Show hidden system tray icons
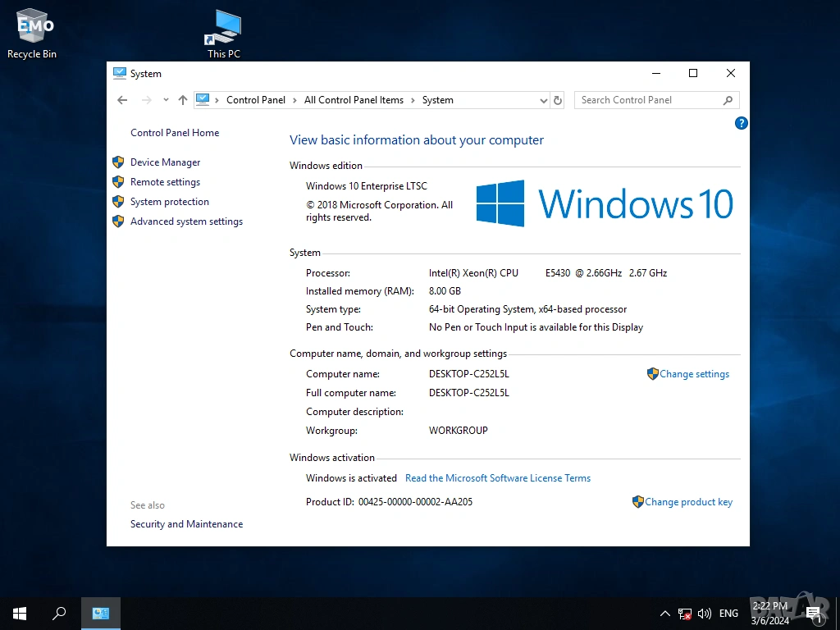Screen dimensions: 840x630 [x=664, y=613]
